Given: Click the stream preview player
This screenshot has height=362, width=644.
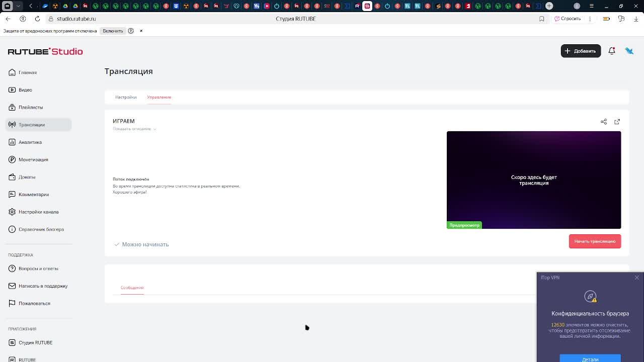Looking at the screenshot, I should coord(534,180).
